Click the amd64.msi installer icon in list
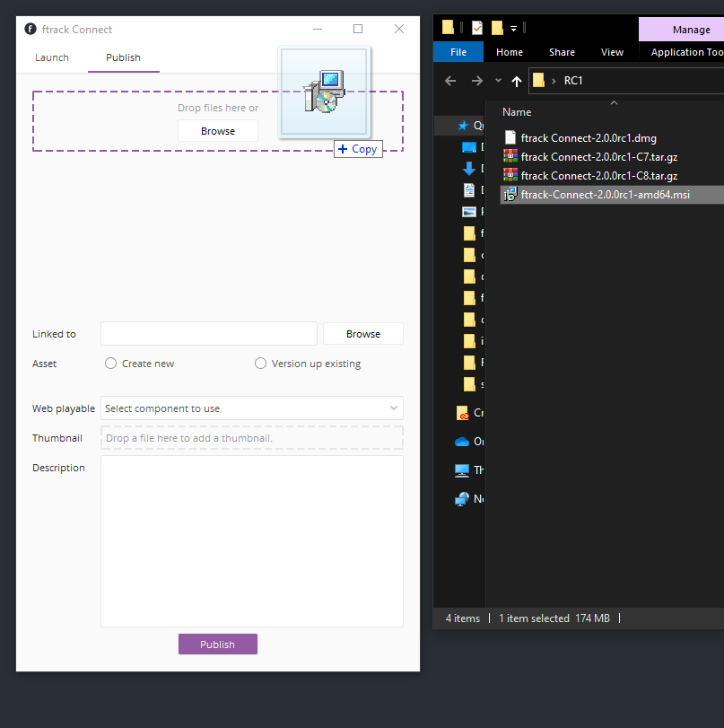Image resolution: width=724 pixels, height=728 pixels. coord(510,194)
